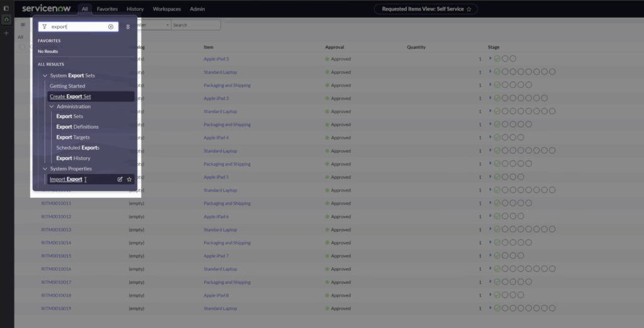Screen dimensions: 644x328
Task: Select Export Definitions in results
Action: coord(77,127)
